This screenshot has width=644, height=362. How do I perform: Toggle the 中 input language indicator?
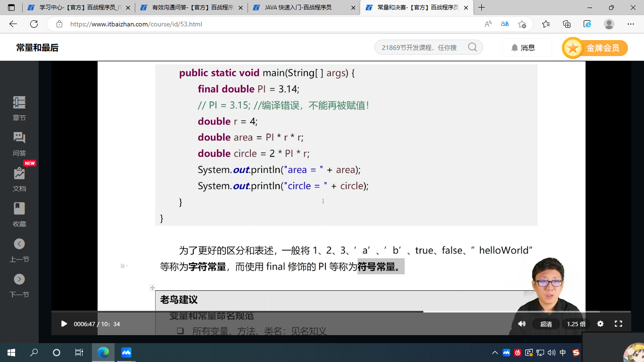coord(563,352)
